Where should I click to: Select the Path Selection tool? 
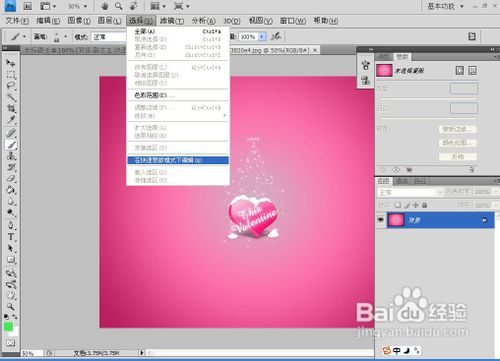[11, 248]
